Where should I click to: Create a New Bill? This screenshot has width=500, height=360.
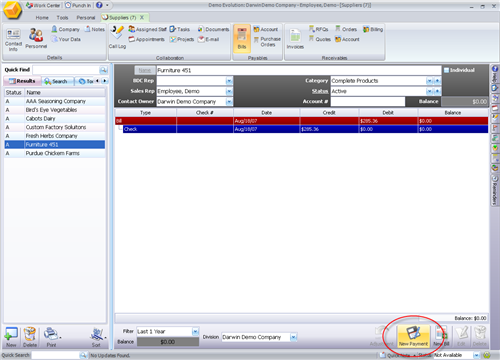point(441,336)
